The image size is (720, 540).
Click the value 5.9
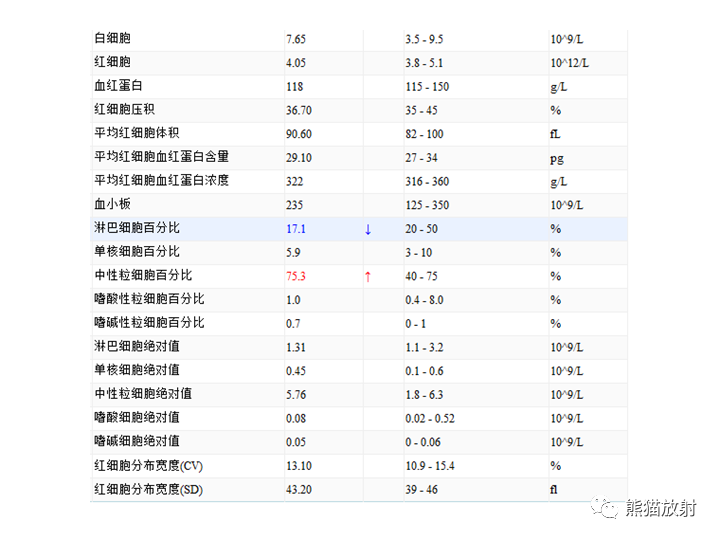pyautogui.click(x=293, y=253)
